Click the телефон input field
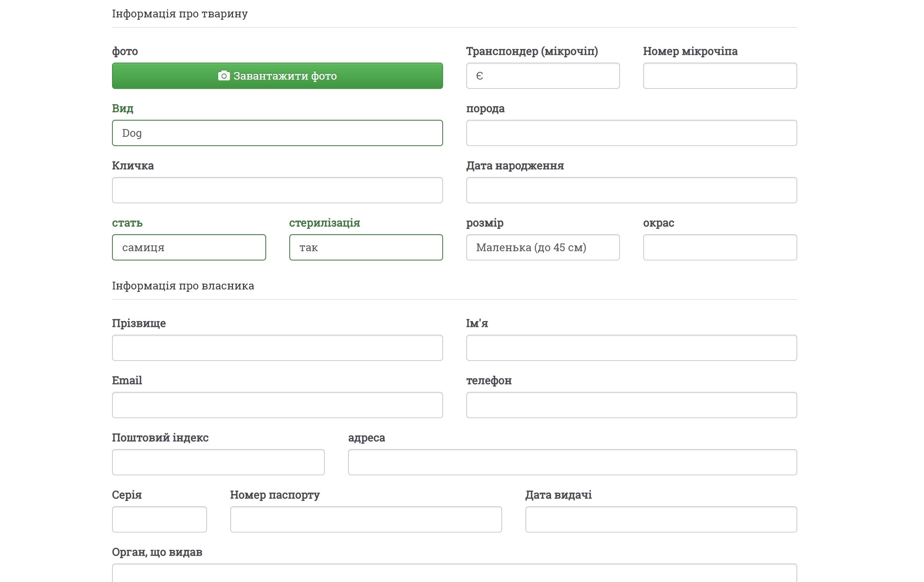924x582 pixels. (x=631, y=405)
